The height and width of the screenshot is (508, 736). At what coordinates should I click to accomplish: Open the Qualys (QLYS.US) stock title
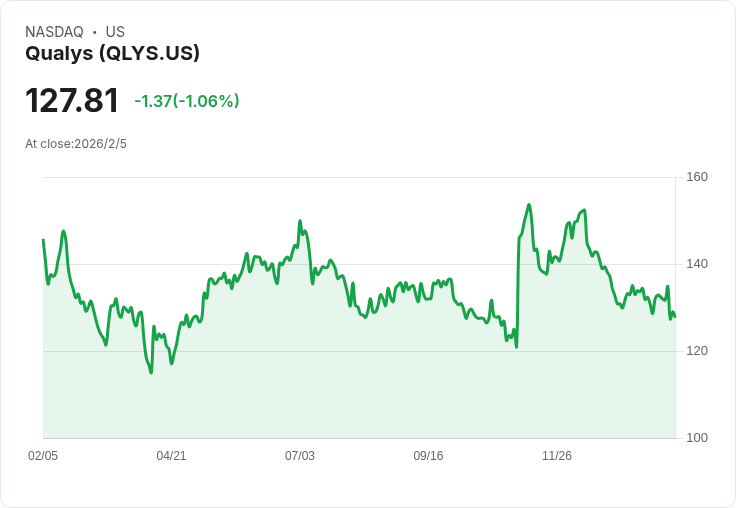point(112,53)
